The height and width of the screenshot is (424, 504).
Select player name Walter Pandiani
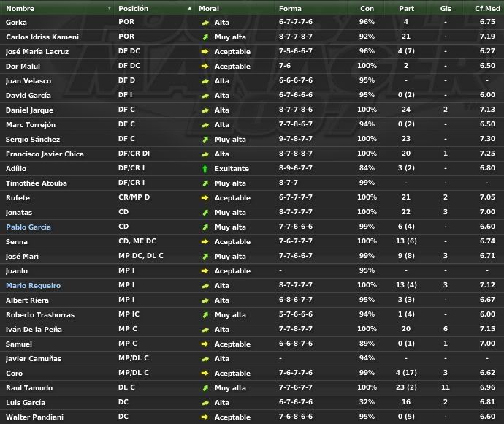pyautogui.click(x=34, y=417)
